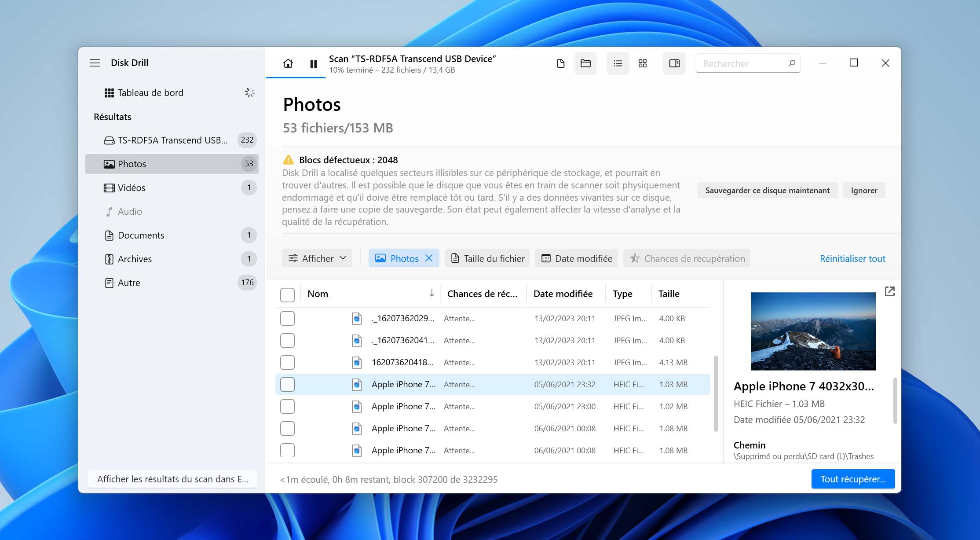Viewport: 980px width, 540px height.
Task: Click the mountain photo preview thumbnail
Action: click(813, 331)
